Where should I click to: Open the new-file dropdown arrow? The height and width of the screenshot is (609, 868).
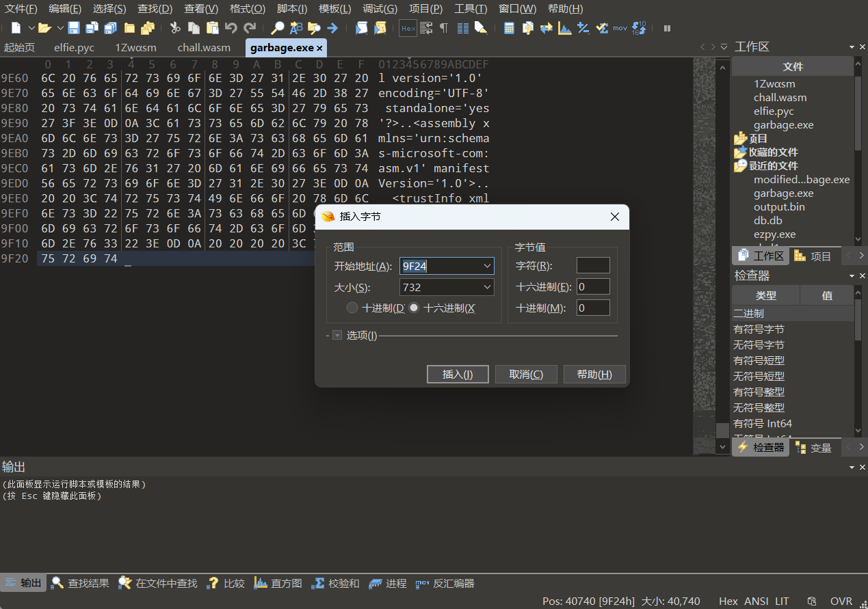tap(31, 28)
